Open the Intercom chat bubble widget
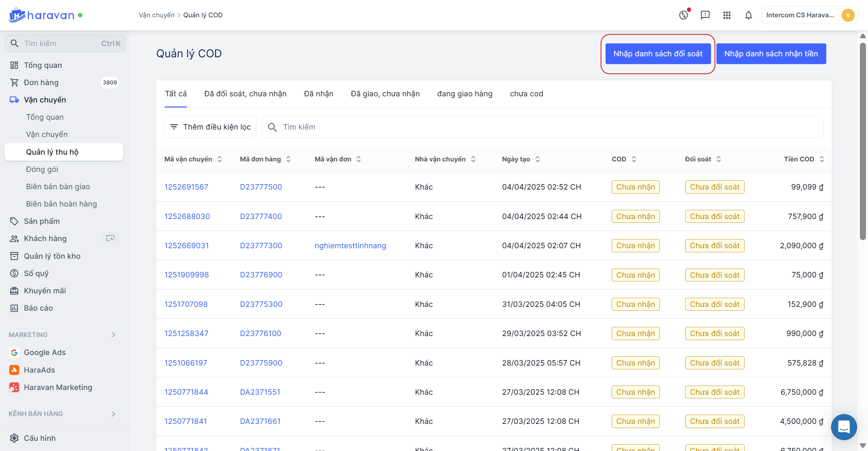Screen dimensions: 868x451 [844, 427]
